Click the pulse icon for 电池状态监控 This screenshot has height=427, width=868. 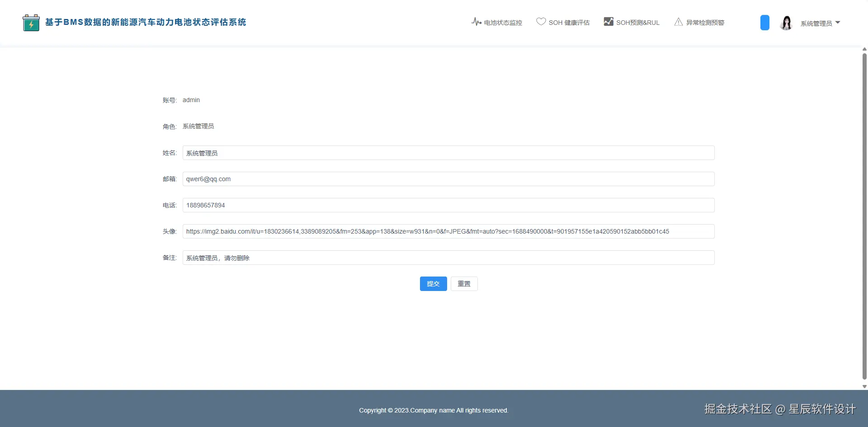(476, 22)
